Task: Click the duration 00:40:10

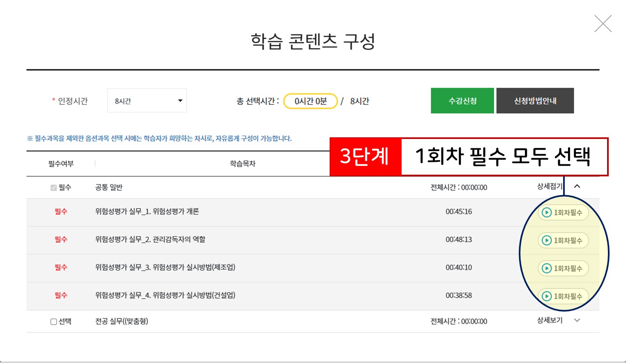Action: tap(459, 267)
